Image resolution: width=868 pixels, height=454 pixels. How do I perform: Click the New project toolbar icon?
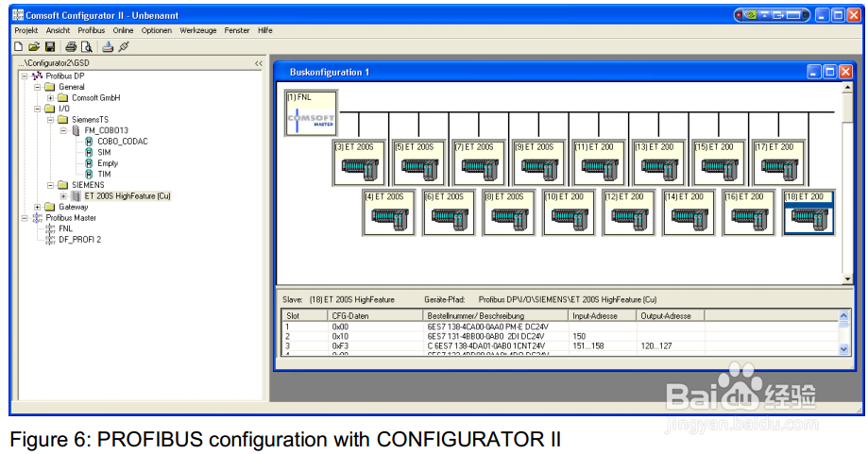(x=18, y=47)
